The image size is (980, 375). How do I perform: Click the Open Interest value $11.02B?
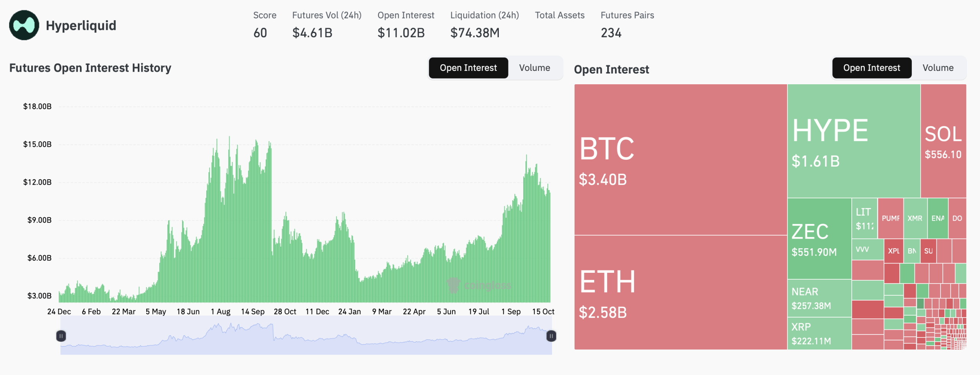click(x=401, y=33)
